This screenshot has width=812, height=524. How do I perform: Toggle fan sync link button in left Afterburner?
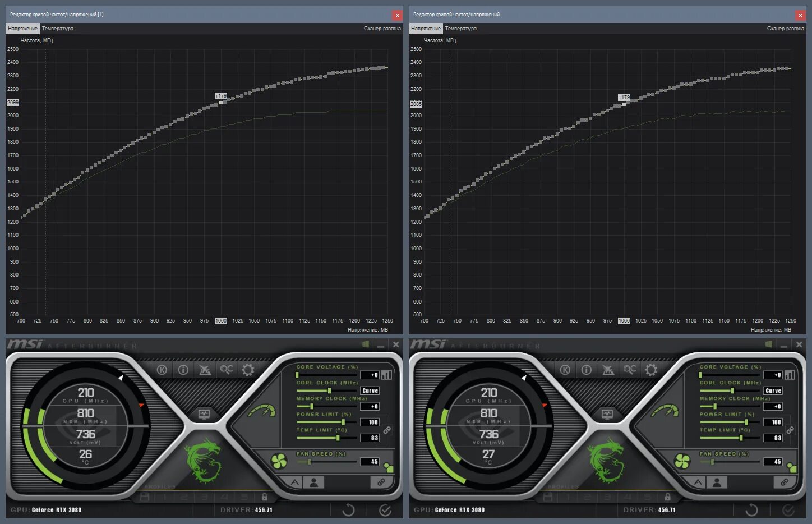coord(381,482)
